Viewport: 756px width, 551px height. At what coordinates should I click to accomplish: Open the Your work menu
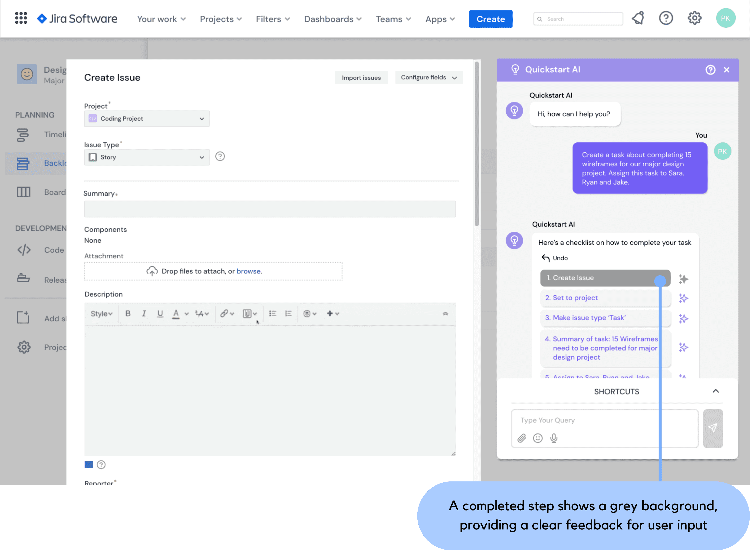161,19
